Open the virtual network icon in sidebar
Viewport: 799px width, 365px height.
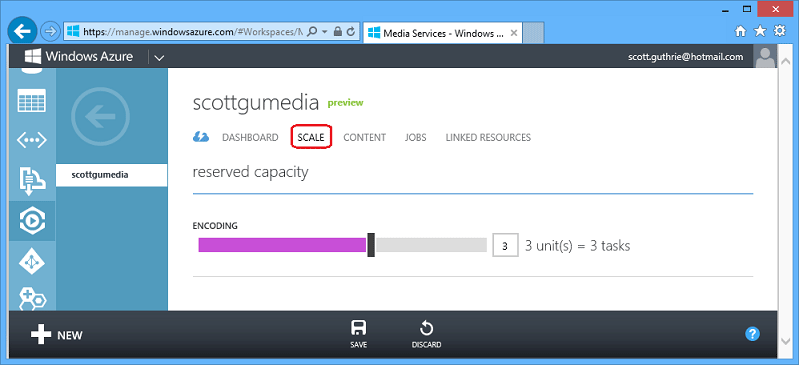pyautogui.click(x=32, y=140)
